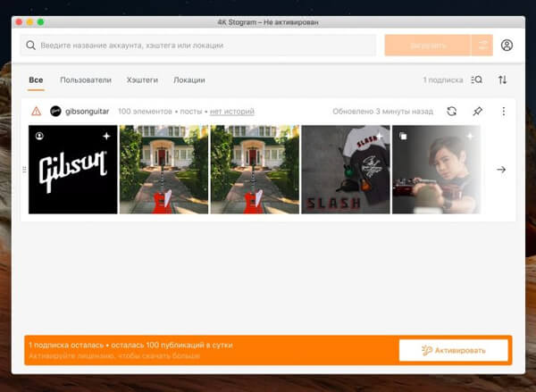Click the "нет историй" link
This screenshot has height=392, width=536.
click(x=231, y=112)
